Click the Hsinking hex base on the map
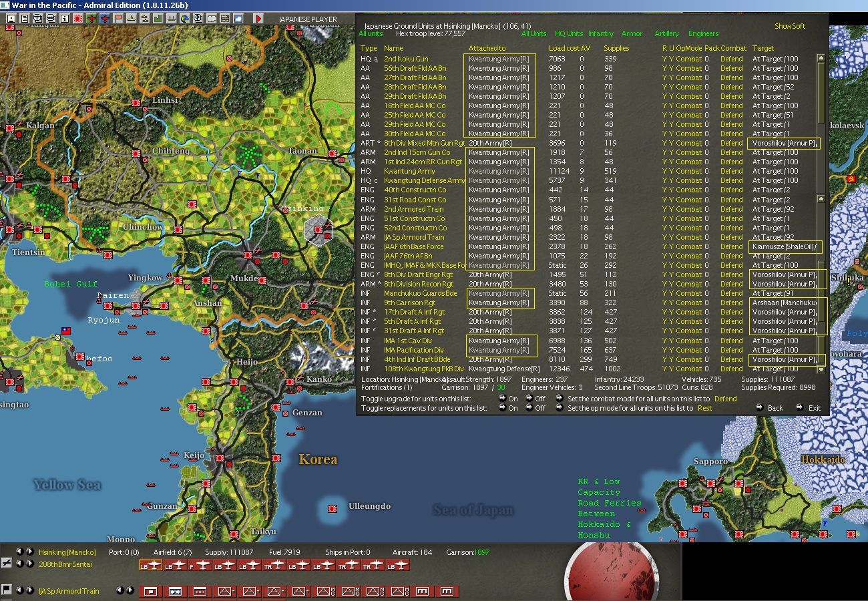 coord(318,229)
